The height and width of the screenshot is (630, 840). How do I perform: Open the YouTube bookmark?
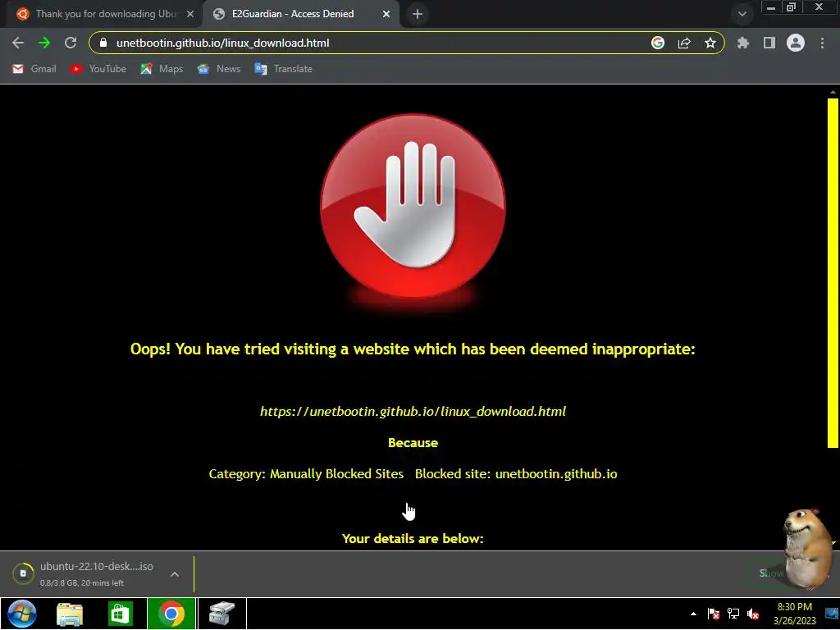98,69
